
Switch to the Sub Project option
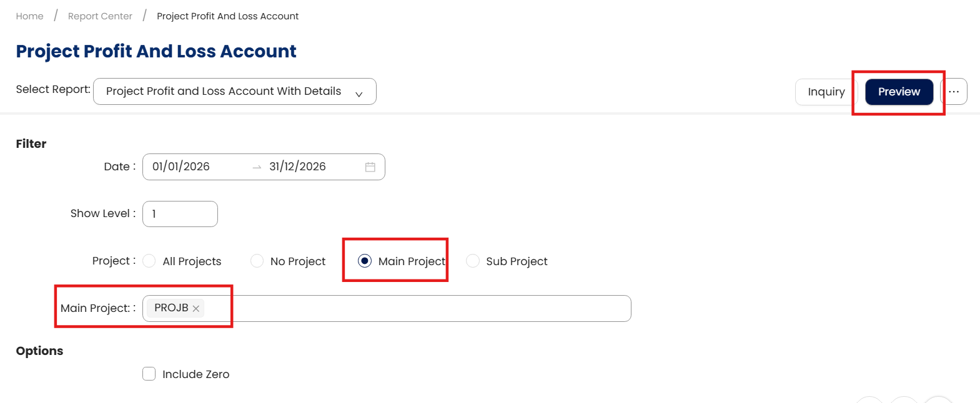pos(473,261)
